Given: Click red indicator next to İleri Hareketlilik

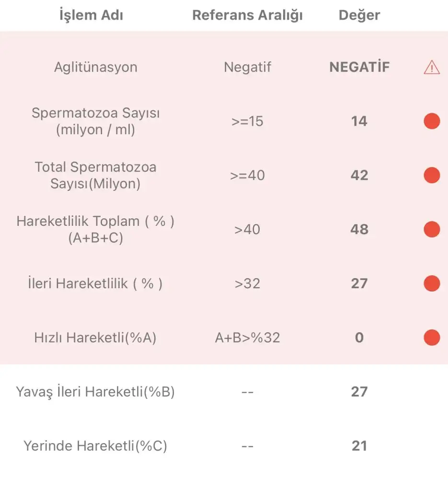Looking at the screenshot, I should tap(432, 284).
